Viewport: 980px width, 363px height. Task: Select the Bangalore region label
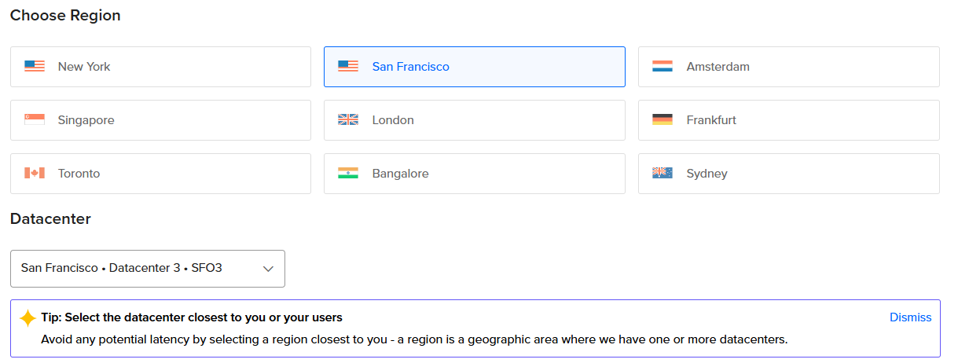401,174
